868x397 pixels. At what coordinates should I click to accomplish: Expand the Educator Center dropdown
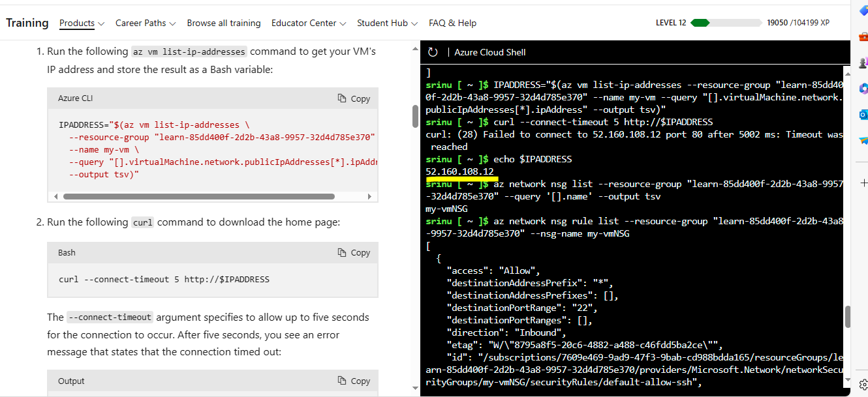tap(309, 23)
